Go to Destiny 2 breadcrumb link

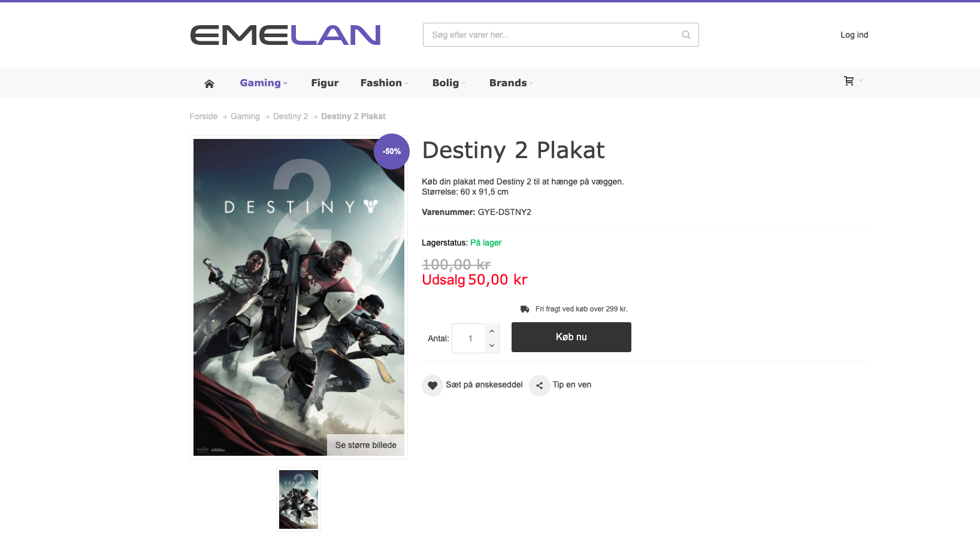291,116
